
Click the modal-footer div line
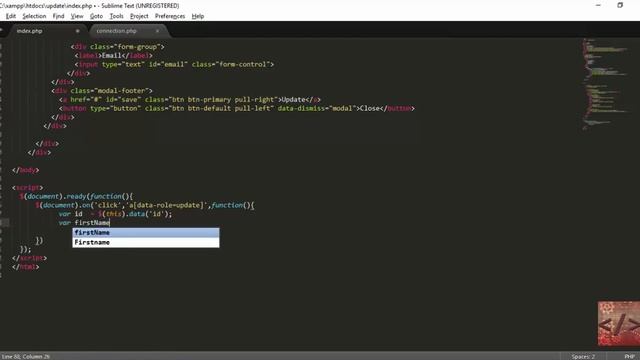click(x=102, y=91)
